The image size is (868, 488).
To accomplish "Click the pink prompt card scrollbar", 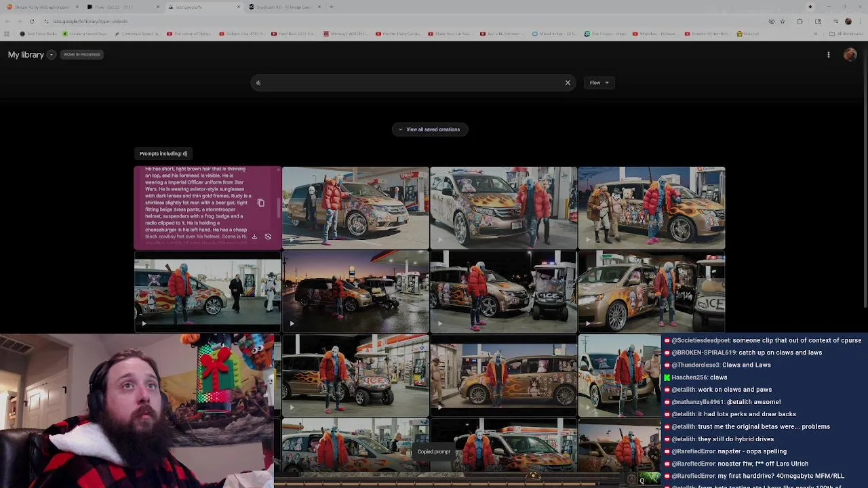I will [x=279, y=207].
